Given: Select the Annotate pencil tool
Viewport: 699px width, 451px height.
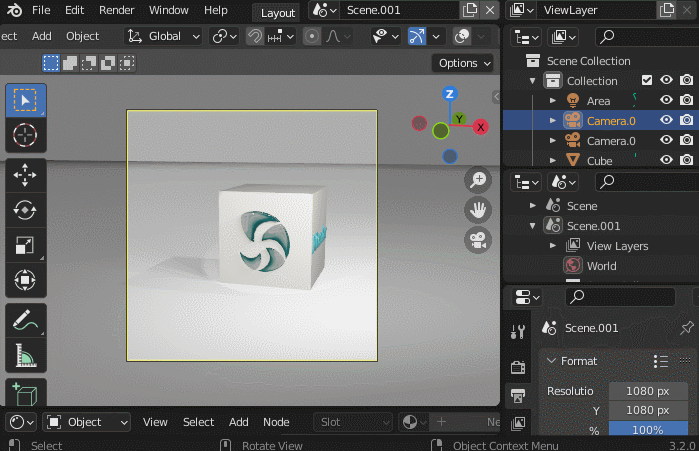Looking at the screenshot, I should [x=25, y=320].
